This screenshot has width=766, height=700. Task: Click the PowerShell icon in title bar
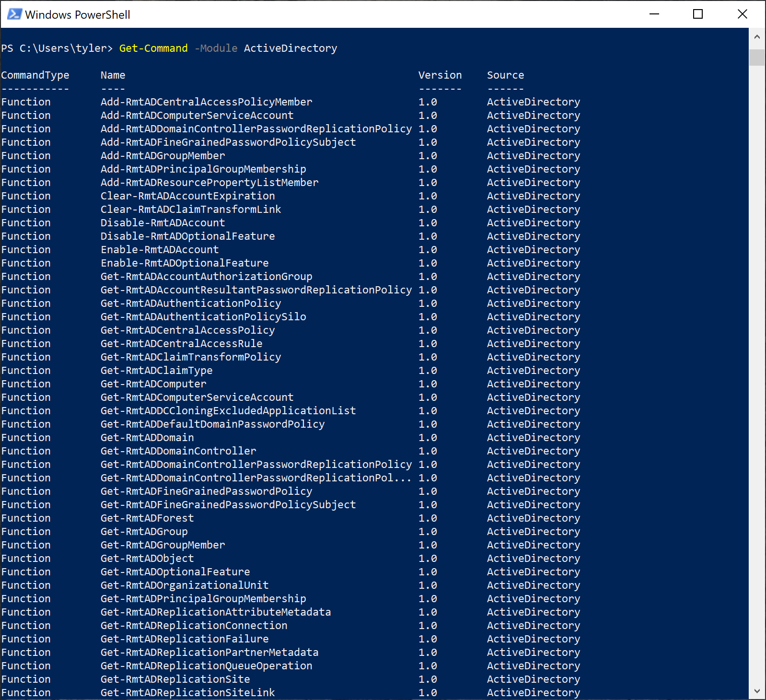pos(14,14)
